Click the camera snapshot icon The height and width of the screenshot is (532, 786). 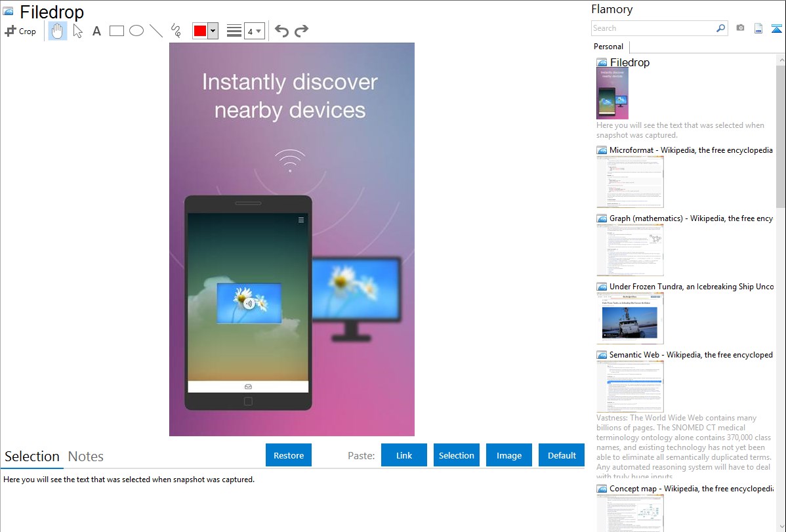tap(740, 28)
